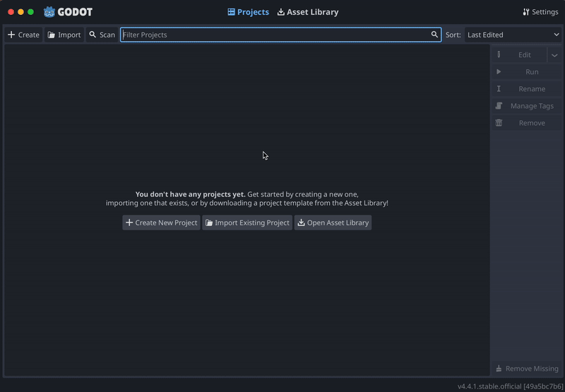
Task: Click Import Existing Project button
Action: click(x=247, y=222)
